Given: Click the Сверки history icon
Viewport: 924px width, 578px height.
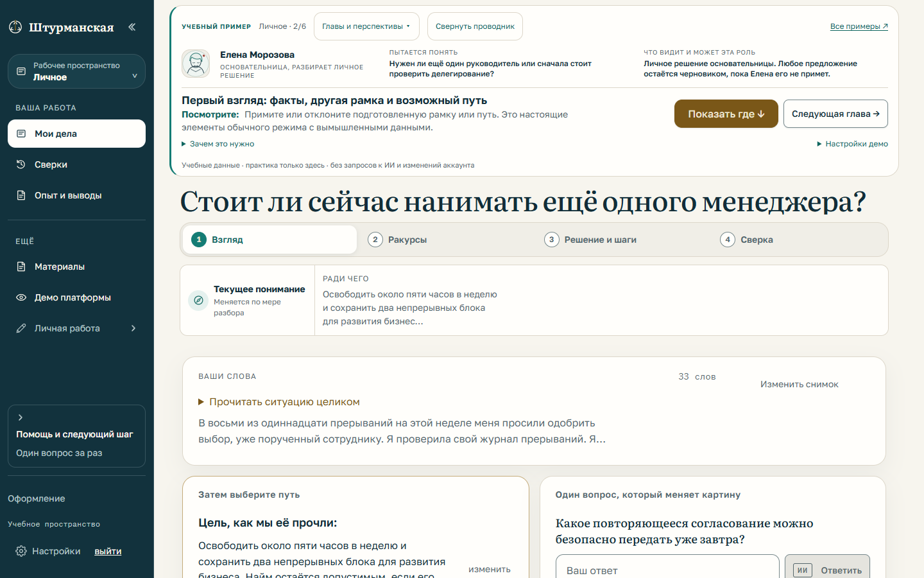Looking at the screenshot, I should (21, 164).
